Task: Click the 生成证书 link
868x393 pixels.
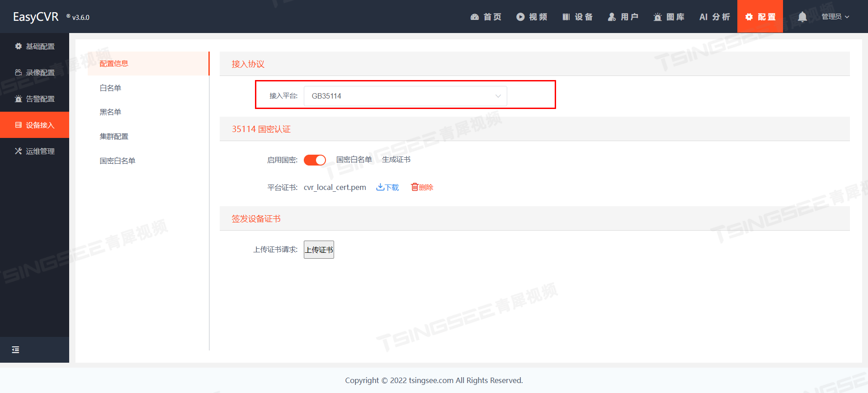Action: click(x=396, y=160)
